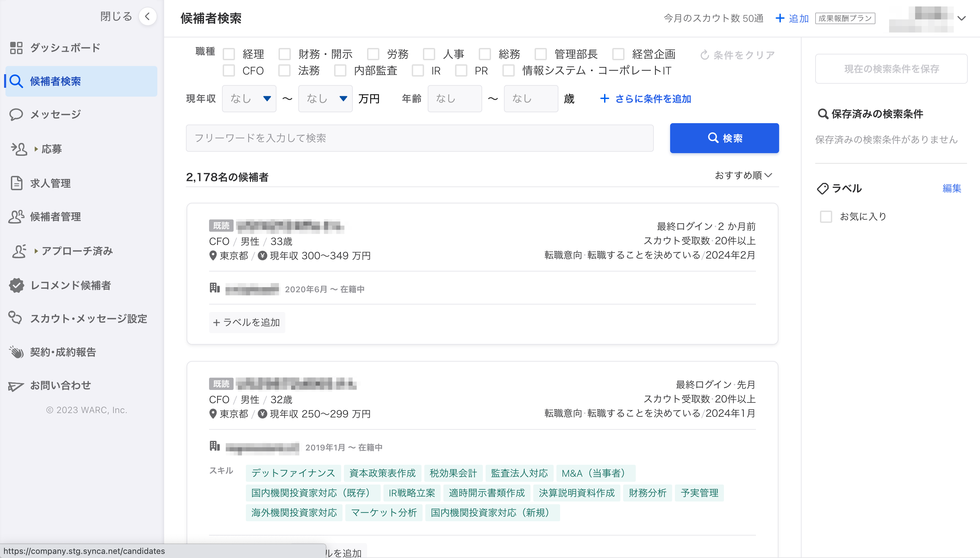This screenshot has height=558, width=980.
Task: Click the 候補者管理 people icon
Action: click(x=16, y=216)
